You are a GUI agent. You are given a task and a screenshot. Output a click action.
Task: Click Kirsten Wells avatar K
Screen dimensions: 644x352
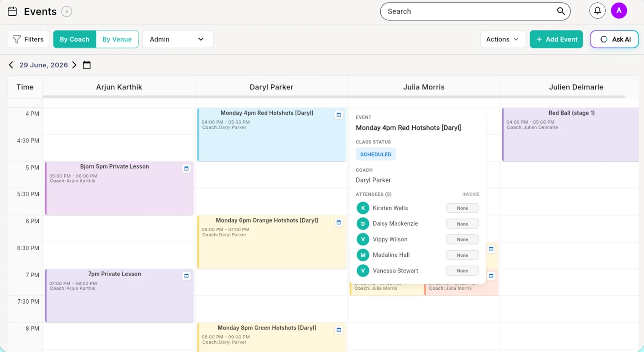click(363, 208)
